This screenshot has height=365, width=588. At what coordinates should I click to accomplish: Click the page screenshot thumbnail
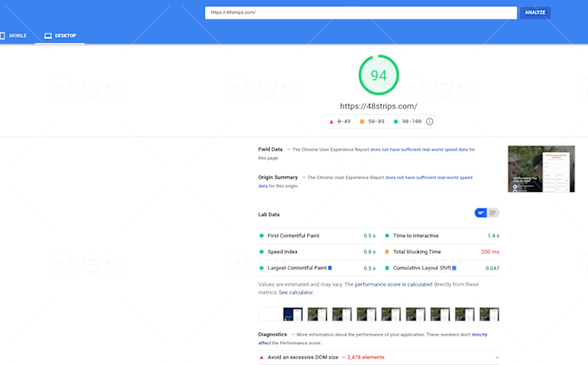coord(541,169)
